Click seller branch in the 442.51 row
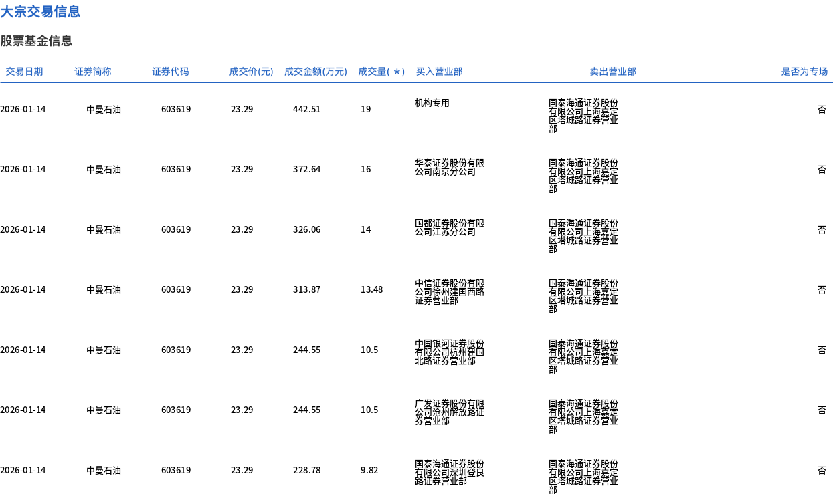The image size is (833, 504). (583, 116)
